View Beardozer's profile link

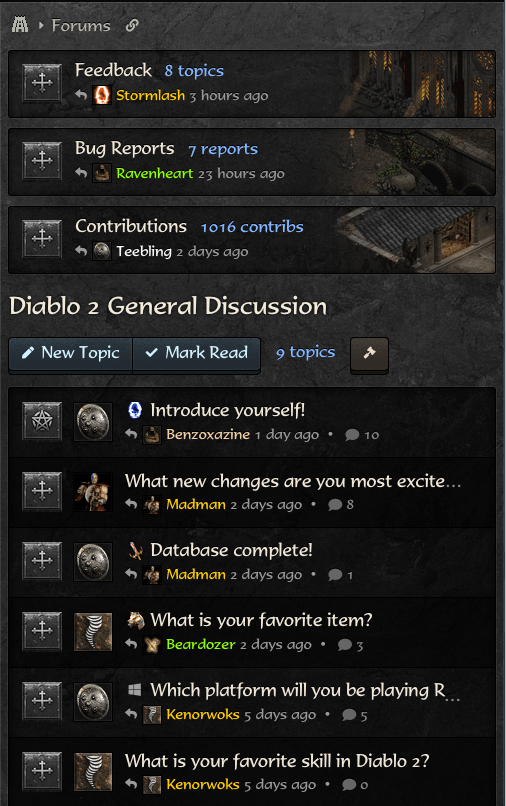tap(201, 644)
